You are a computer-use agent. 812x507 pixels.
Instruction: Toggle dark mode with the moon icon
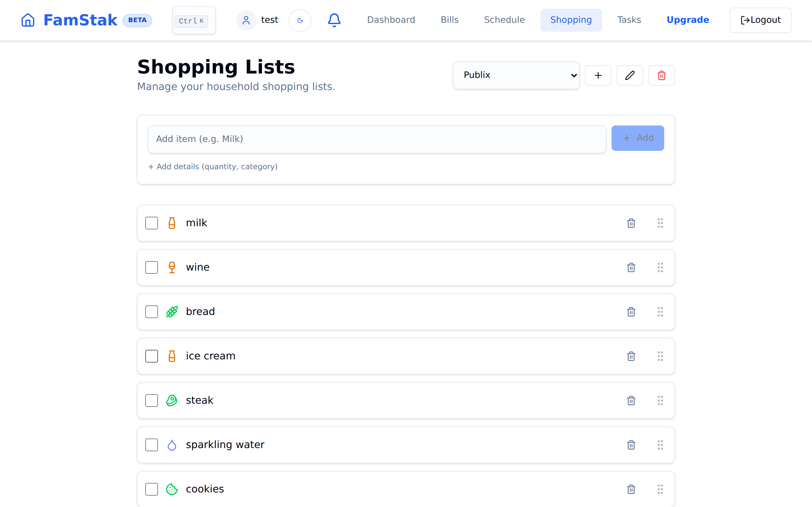coord(300,20)
